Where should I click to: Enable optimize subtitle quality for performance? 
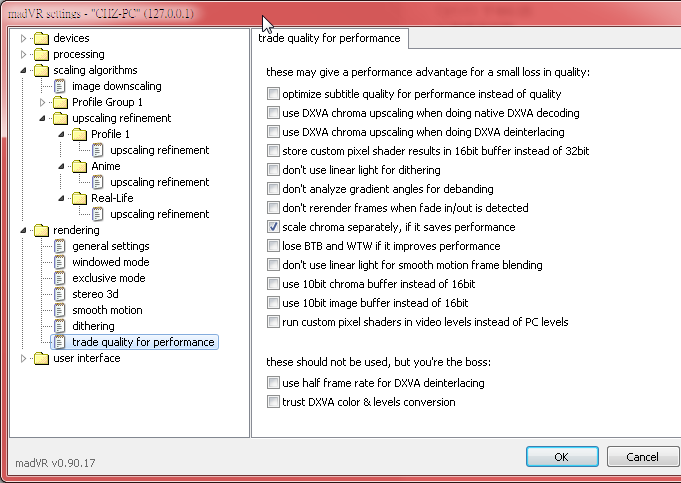(273, 94)
